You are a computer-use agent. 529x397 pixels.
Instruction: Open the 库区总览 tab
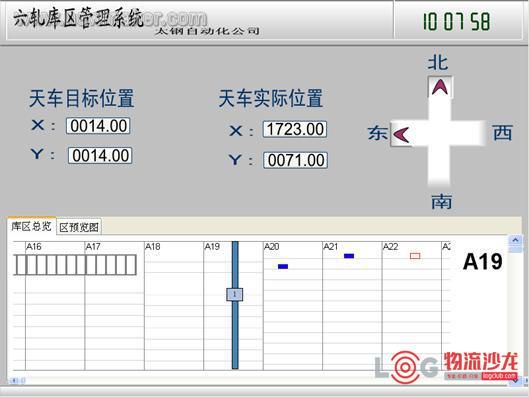(31, 226)
